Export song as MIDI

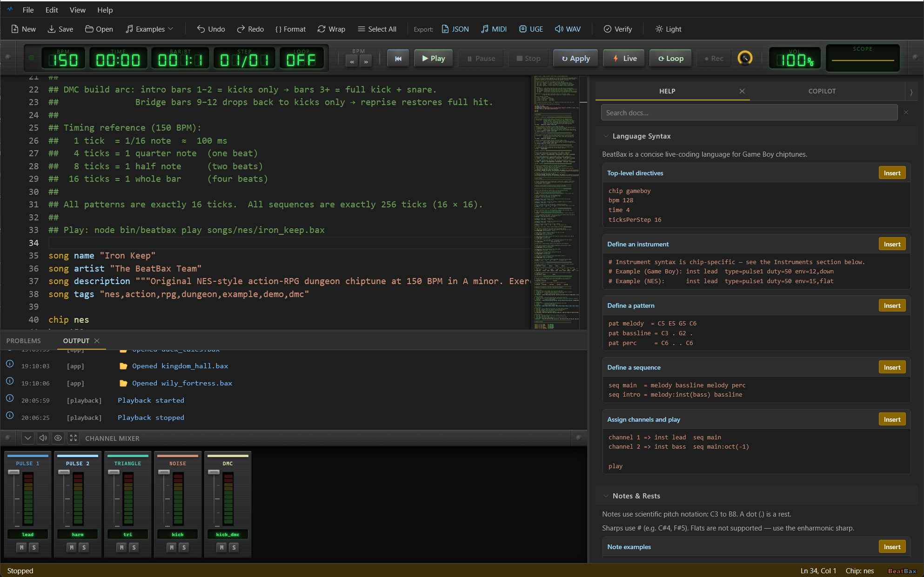click(494, 29)
